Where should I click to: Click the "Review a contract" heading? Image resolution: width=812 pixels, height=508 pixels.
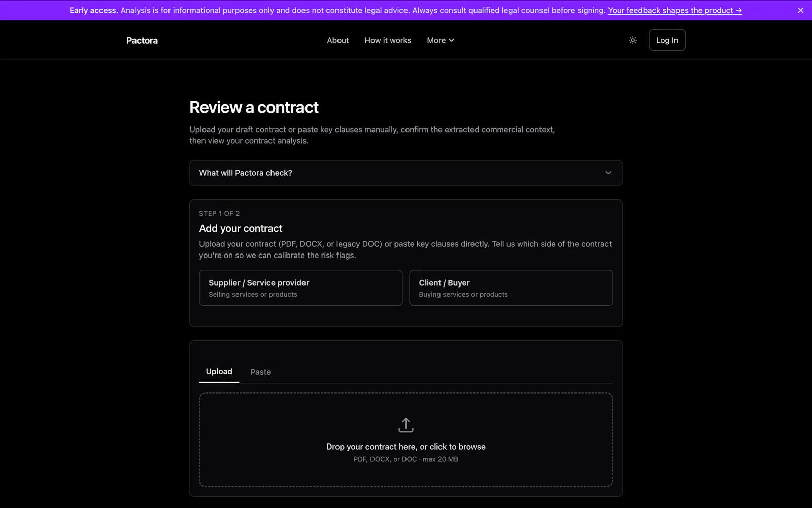[x=254, y=107]
